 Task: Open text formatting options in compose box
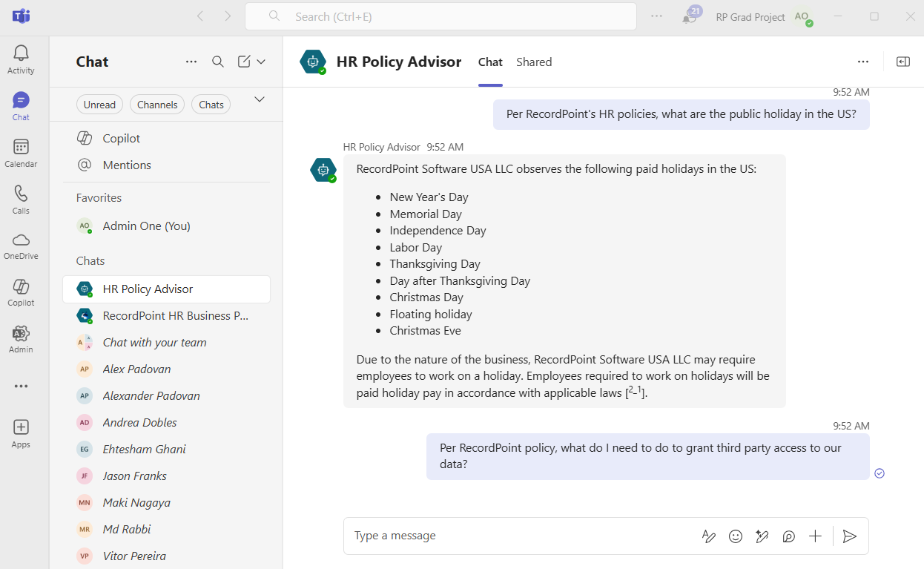tap(709, 536)
